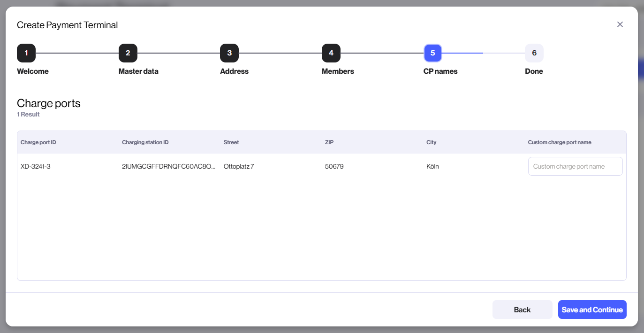The height and width of the screenshot is (333, 644).
Task: Click inside the Custom charge port name field
Action: [575, 166]
